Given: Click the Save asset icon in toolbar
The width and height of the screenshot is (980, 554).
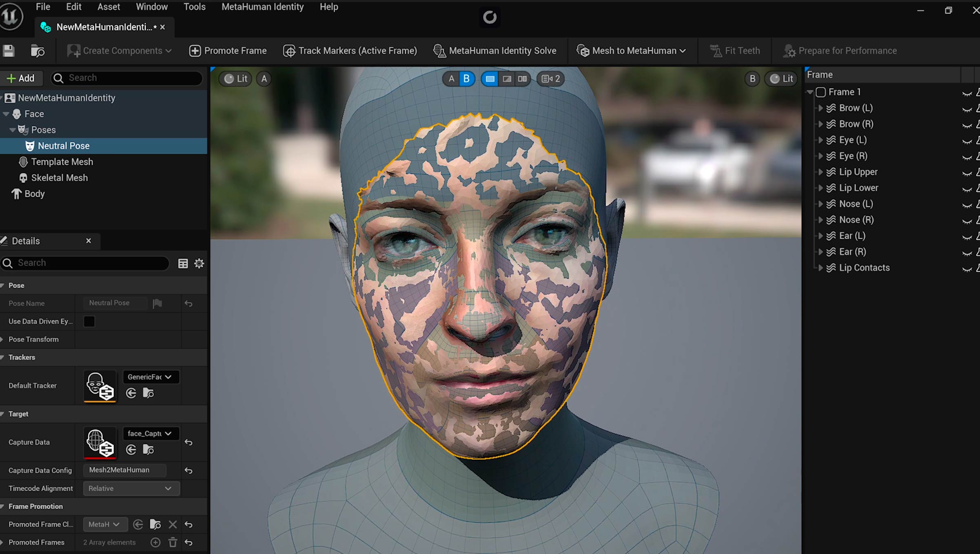Looking at the screenshot, I should pyautogui.click(x=9, y=51).
